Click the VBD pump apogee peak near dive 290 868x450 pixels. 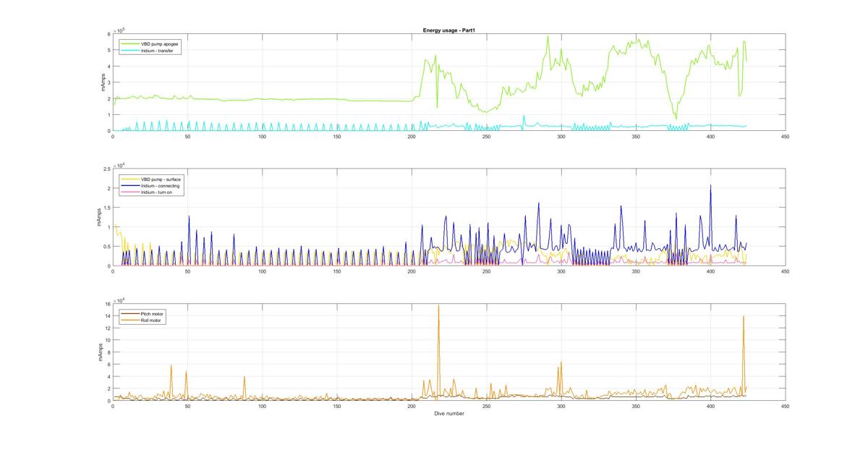tap(548, 36)
